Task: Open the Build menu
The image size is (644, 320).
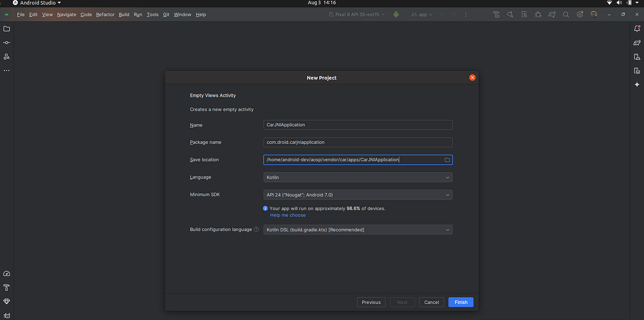Action: click(x=124, y=14)
